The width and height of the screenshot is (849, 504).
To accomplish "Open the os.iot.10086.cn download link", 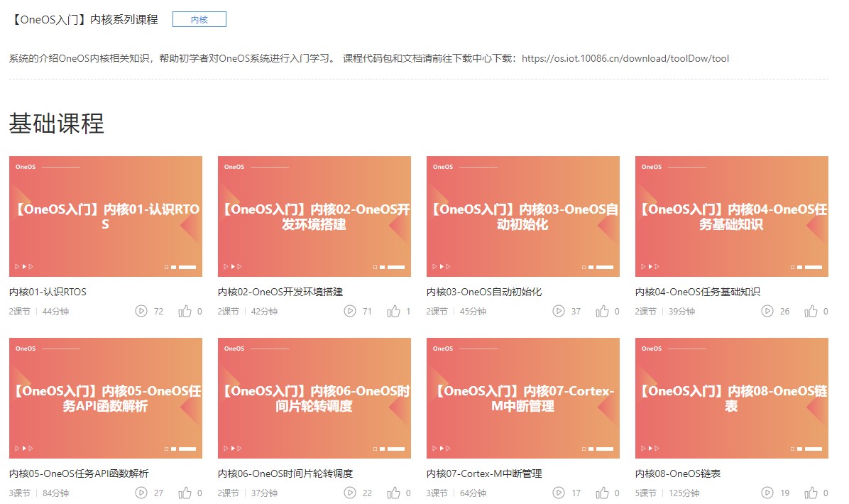I will click(x=625, y=58).
